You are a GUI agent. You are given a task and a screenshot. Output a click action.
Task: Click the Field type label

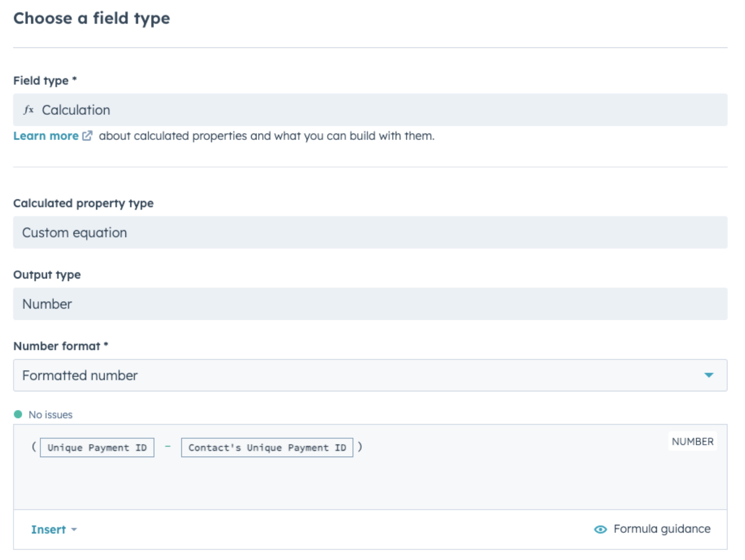click(x=45, y=81)
